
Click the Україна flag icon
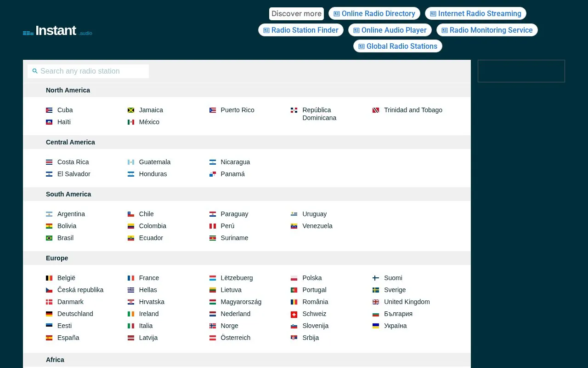tap(376, 326)
